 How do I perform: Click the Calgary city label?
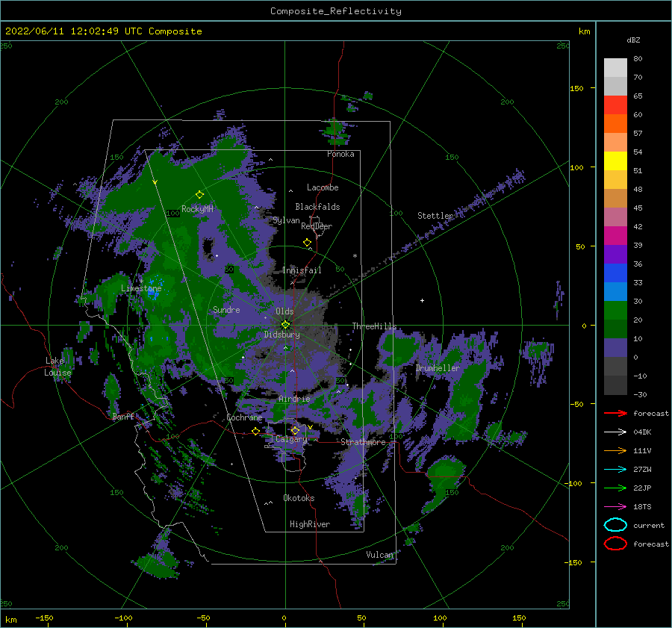click(291, 439)
